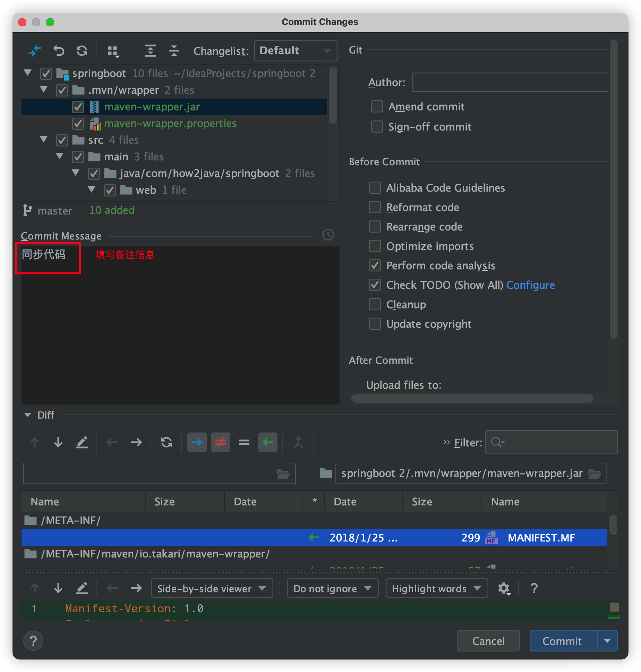The height and width of the screenshot is (672, 641).
Task: Uncheck maven-wrapper.properties checkbox
Action: [x=78, y=124]
